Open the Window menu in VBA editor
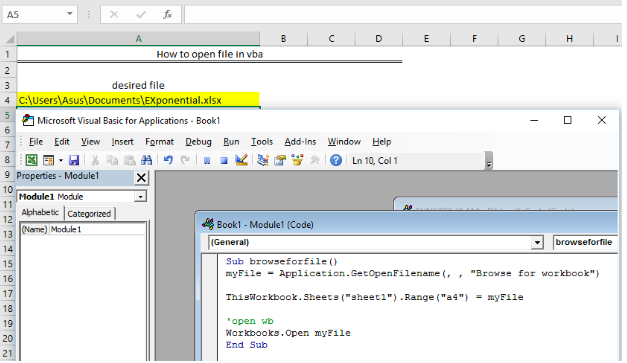627x363 pixels. [344, 142]
